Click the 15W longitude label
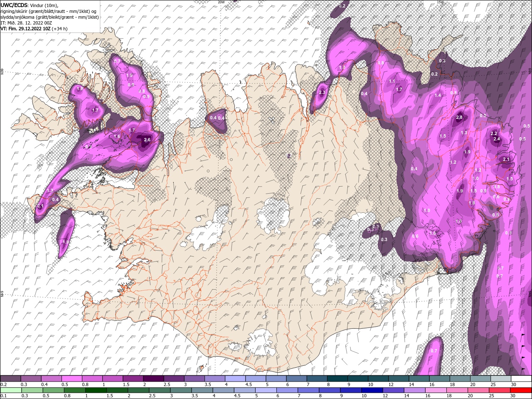The width and height of the screenshot is (532, 399). 440,2
